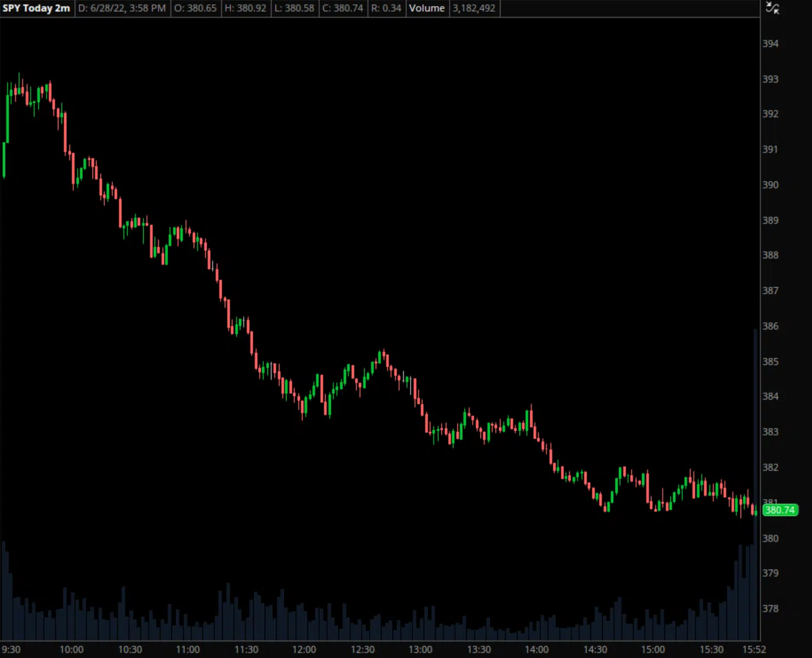Viewport: 812px width, 658px height.
Task: Click the volume value 3,182,492
Action: [474, 8]
